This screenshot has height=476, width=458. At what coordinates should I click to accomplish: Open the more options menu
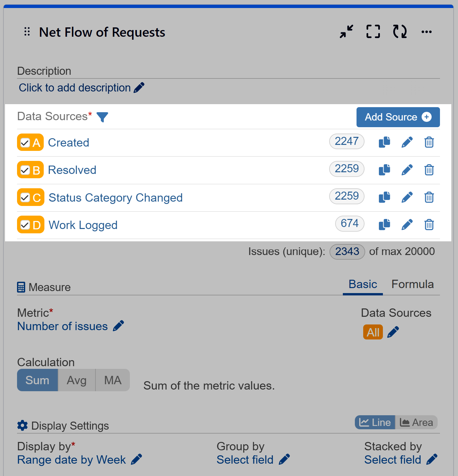click(426, 32)
